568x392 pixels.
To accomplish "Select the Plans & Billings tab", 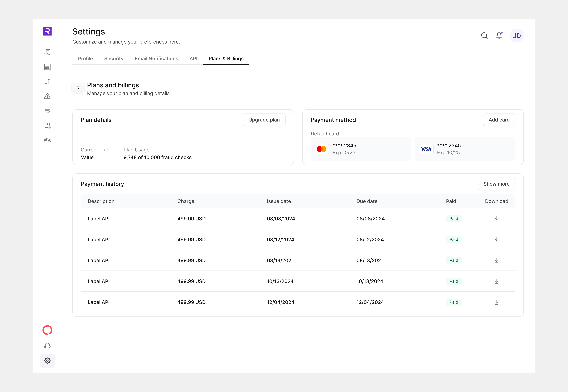I will tap(226, 58).
